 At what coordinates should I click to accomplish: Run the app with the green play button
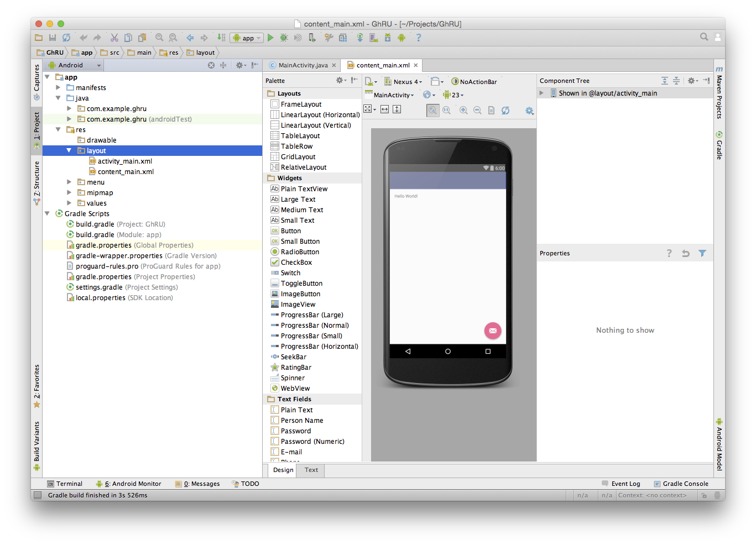(x=270, y=38)
